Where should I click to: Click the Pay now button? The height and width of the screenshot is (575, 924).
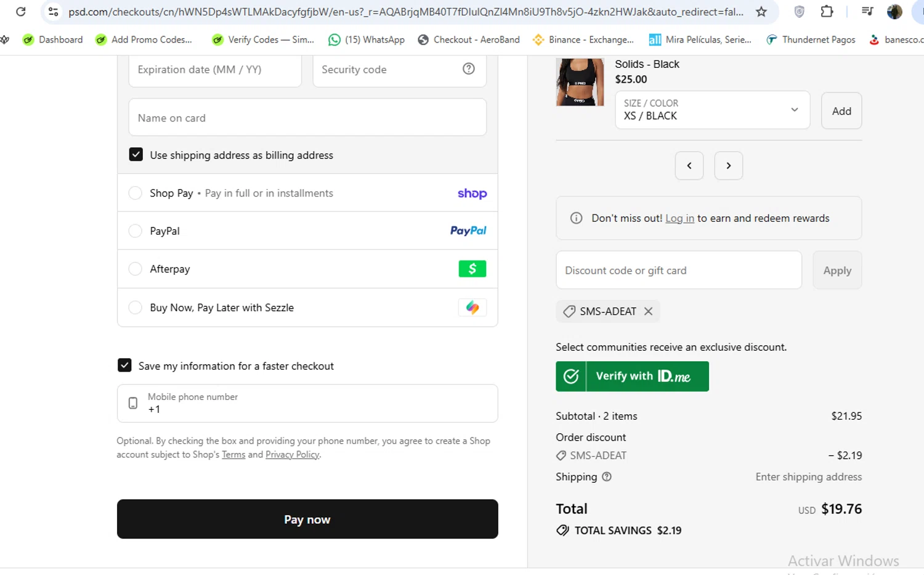point(307,519)
